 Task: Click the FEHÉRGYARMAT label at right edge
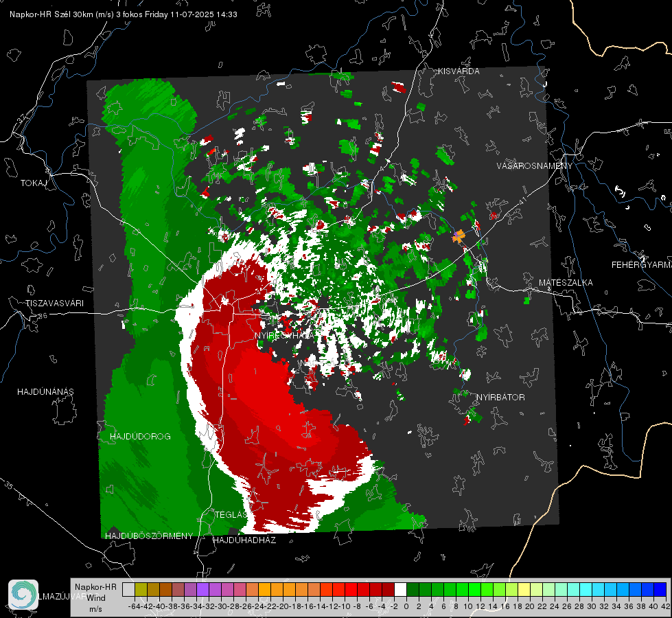642,265
